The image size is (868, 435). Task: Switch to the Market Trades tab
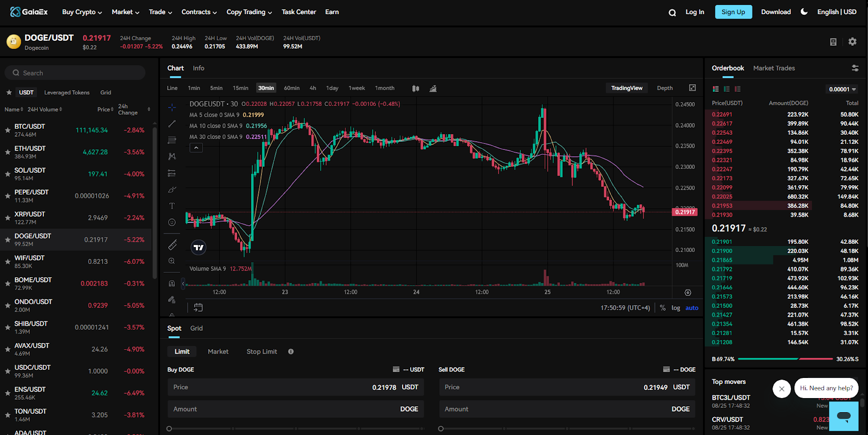pyautogui.click(x=774, y=68)
